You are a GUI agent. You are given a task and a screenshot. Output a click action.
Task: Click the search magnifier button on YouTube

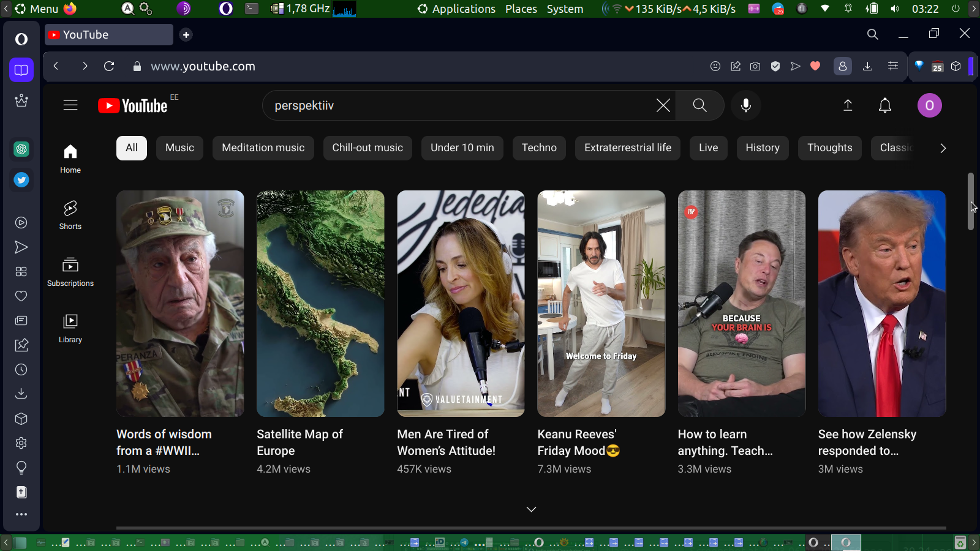point(699,105)
